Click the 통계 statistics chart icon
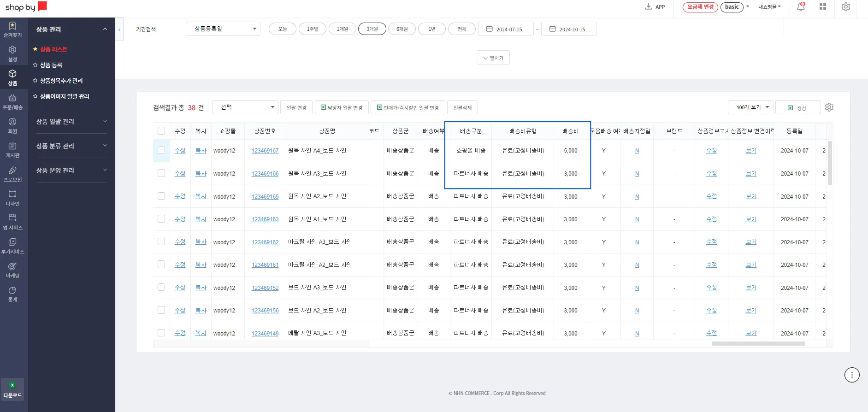This screenshot has width=868, height=412. pyautogui.click(x=12, y=291)
